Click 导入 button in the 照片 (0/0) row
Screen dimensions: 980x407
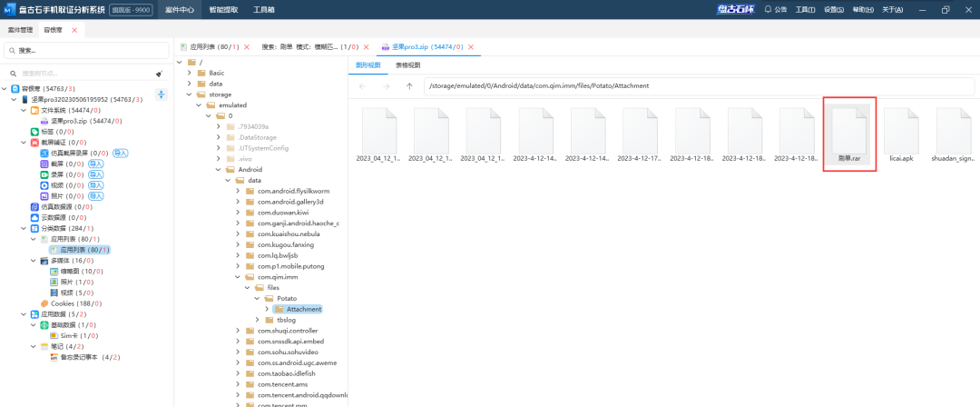point(95,196)
